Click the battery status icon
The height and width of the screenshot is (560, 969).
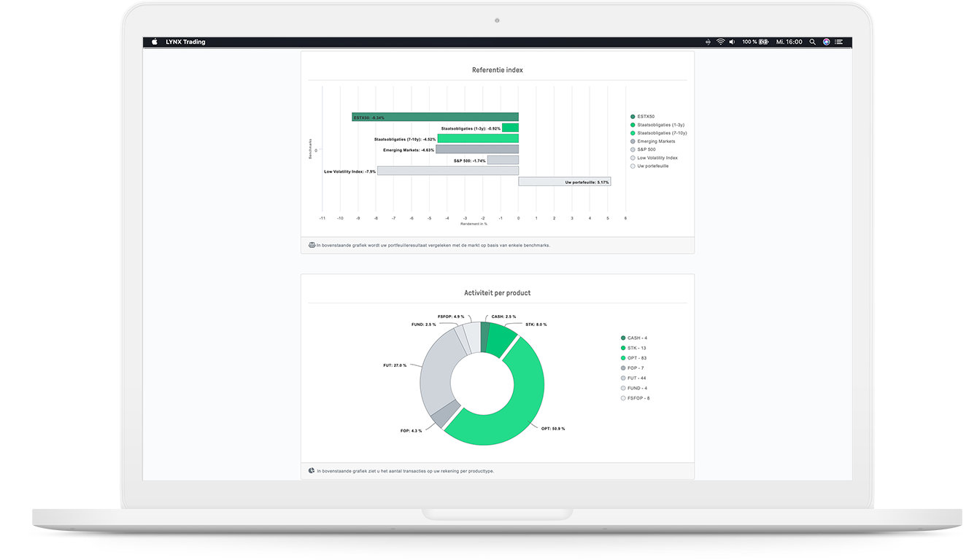point(764,42)
